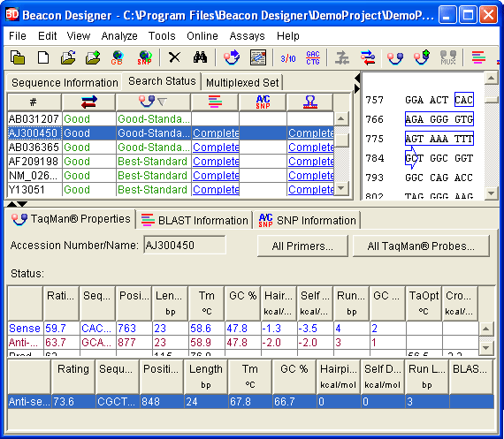Click the delete X toolbar icon
This screenshot has height=439, width=504.
click(174, 57)
